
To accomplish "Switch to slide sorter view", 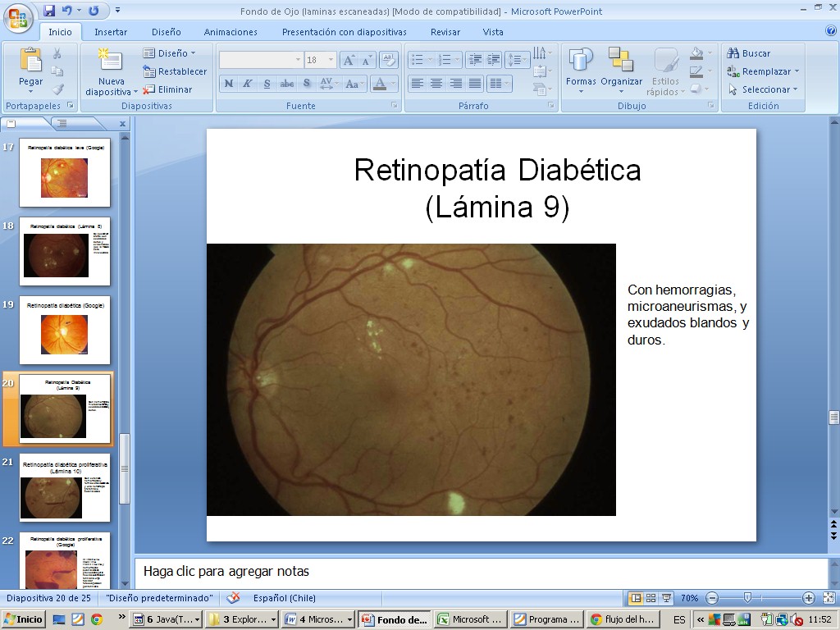I will 651,598.
